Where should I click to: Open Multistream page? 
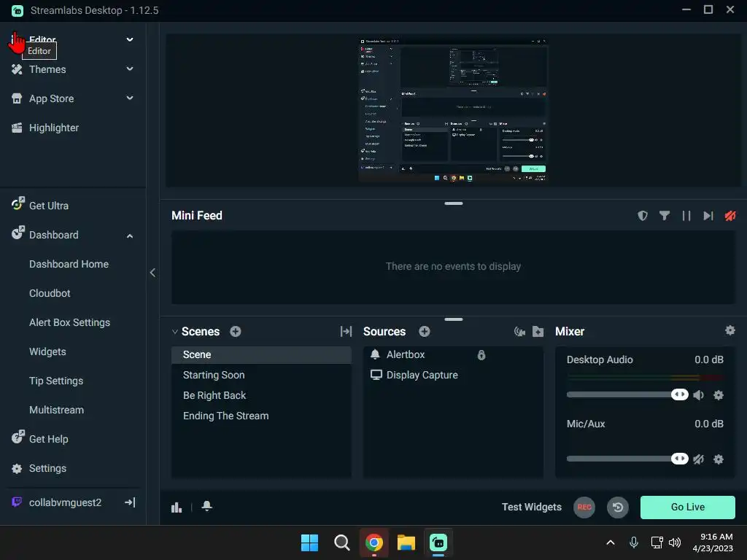click(57, 410)
